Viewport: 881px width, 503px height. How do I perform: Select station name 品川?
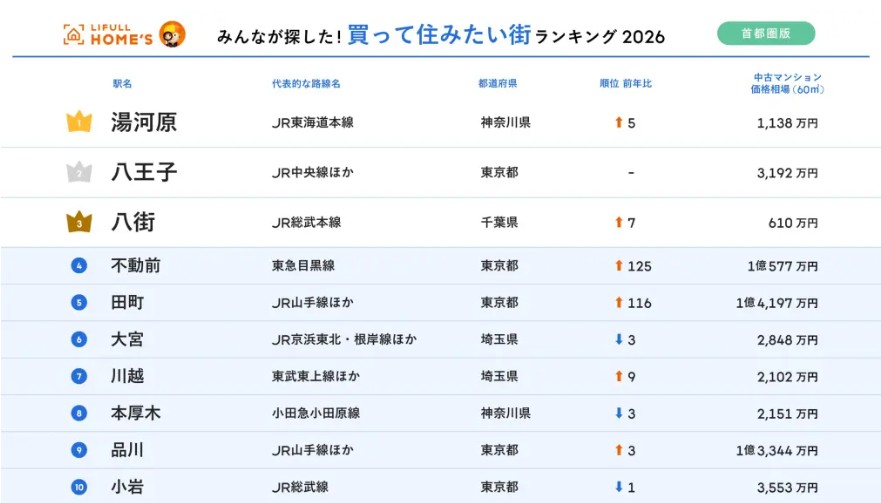tap(128, 450)
